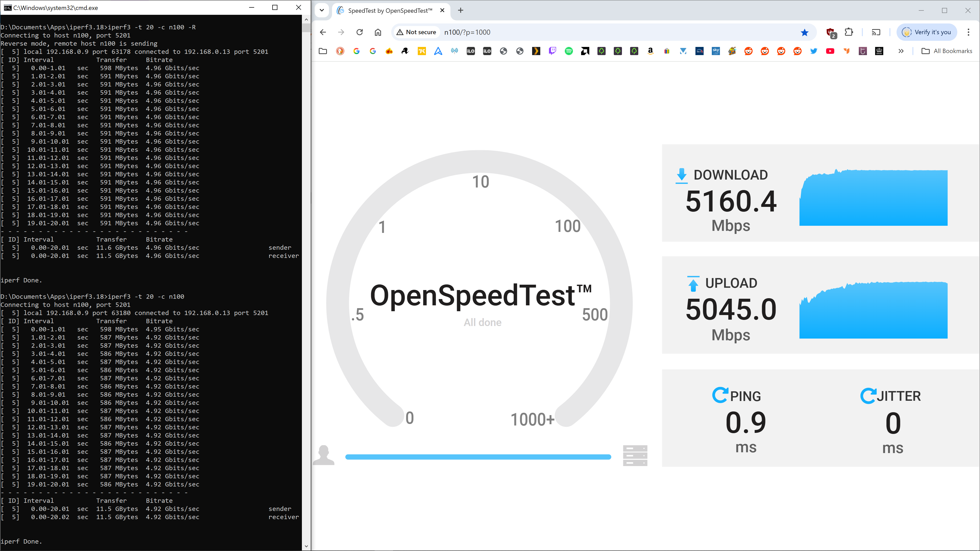This screenshot has width=980, height=551.
Task: Toggle the bookmark star for this page
Action: click(804, 32)
